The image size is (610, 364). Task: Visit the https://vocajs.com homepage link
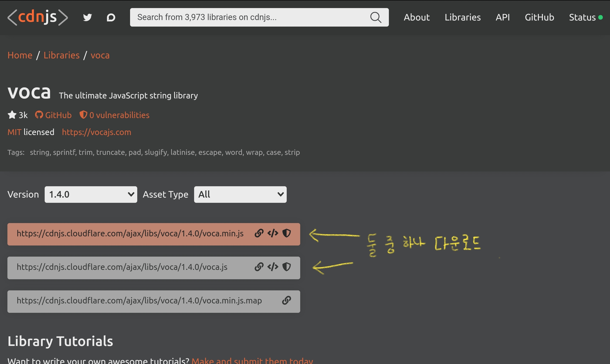coord(96,132)
